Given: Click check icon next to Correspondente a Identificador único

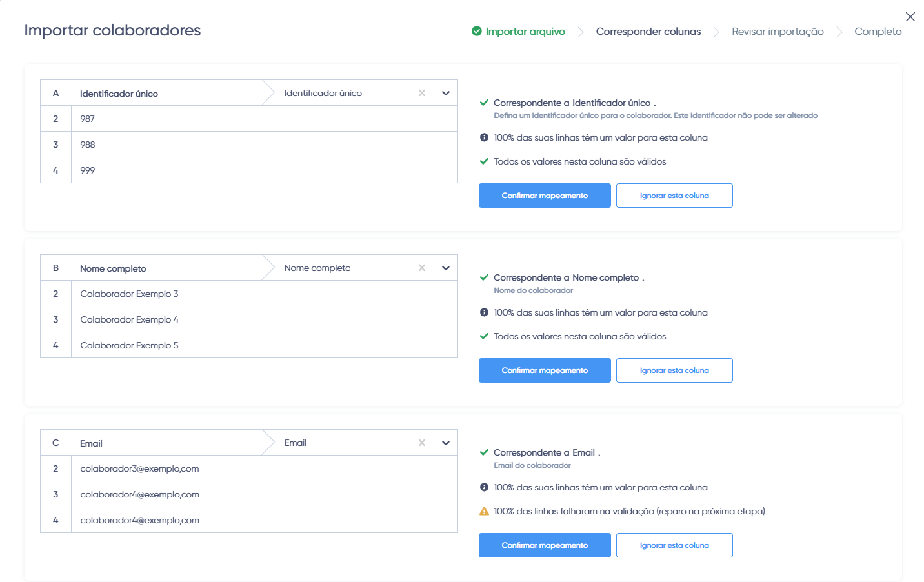Looking at the screenshot, I should pos(484,103).
